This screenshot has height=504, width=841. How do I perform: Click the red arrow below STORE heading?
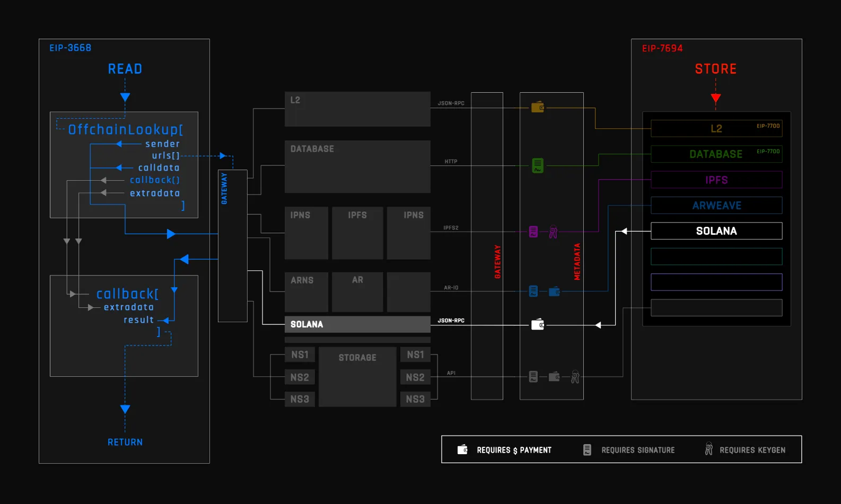(x=716, y=98)
